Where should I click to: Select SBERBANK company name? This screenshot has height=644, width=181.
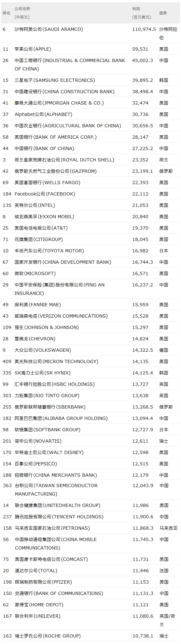50,407
